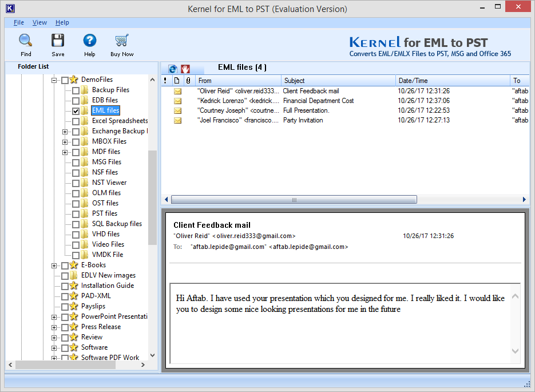This screenshot has height=392, width=535.
Task: Check the MSG Files checkbox
Action: coord(76,163)
